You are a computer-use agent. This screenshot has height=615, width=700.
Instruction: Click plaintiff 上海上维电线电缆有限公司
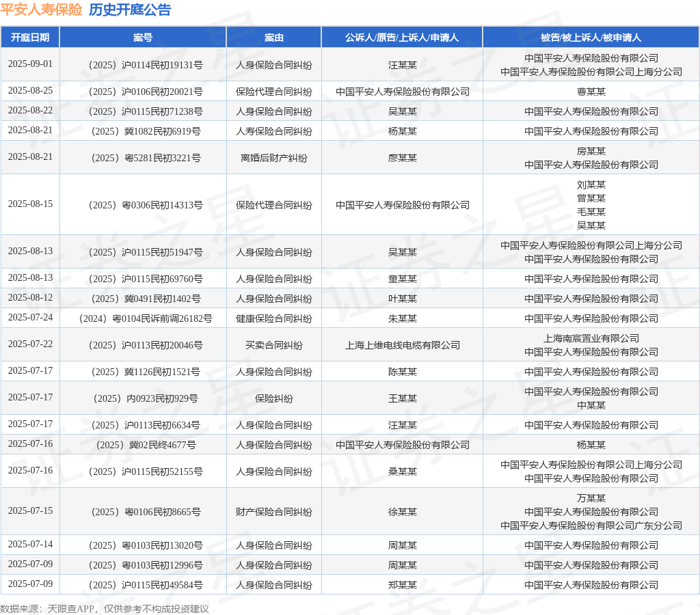click(x=402, y=346)
